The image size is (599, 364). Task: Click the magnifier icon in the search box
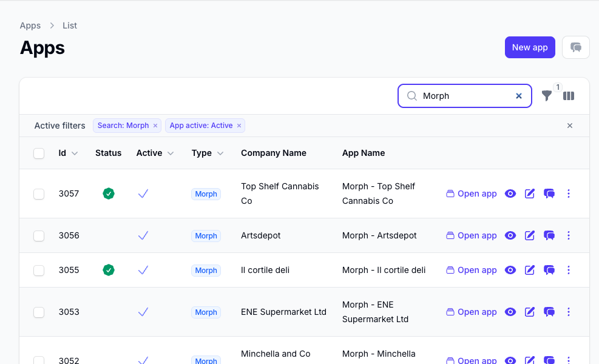tap(412, 96)
